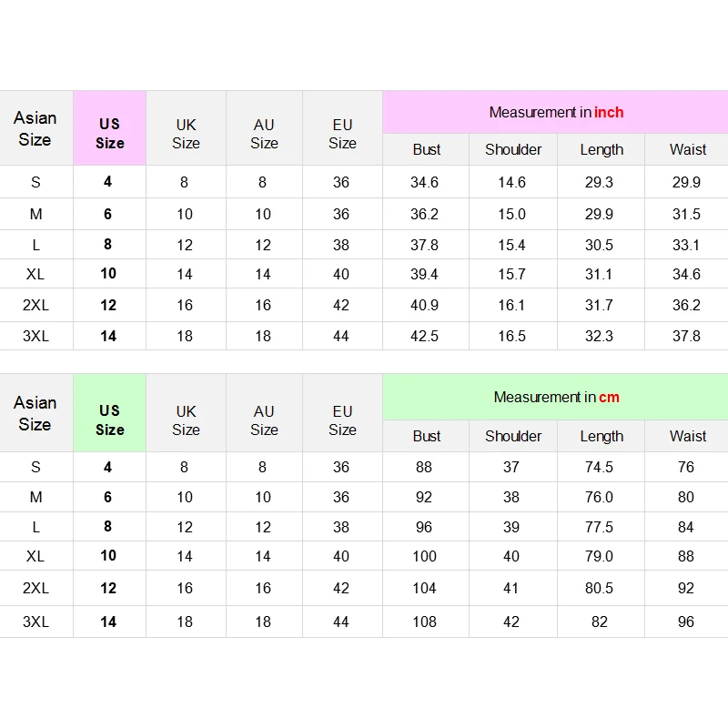Select the 33.1 waist measurement cell
This screenshot has width=728, height=728.
(687, 245)
